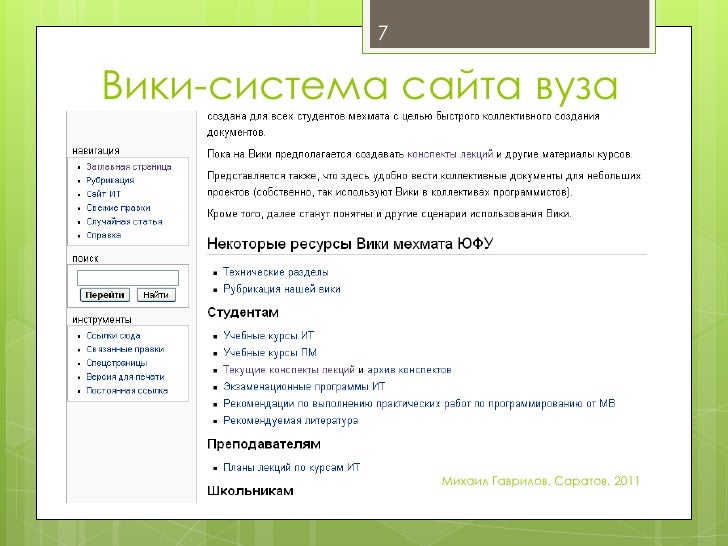Open Планы лекций по курсам ИТ link
Image resolution: width=728 pixels, height=546 pixels.
tap(292, 468)
